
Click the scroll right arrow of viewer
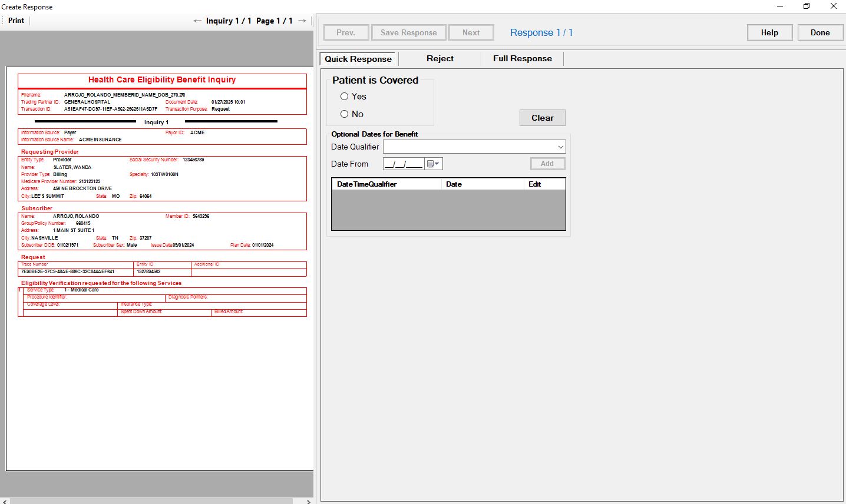tap(308, 501)
